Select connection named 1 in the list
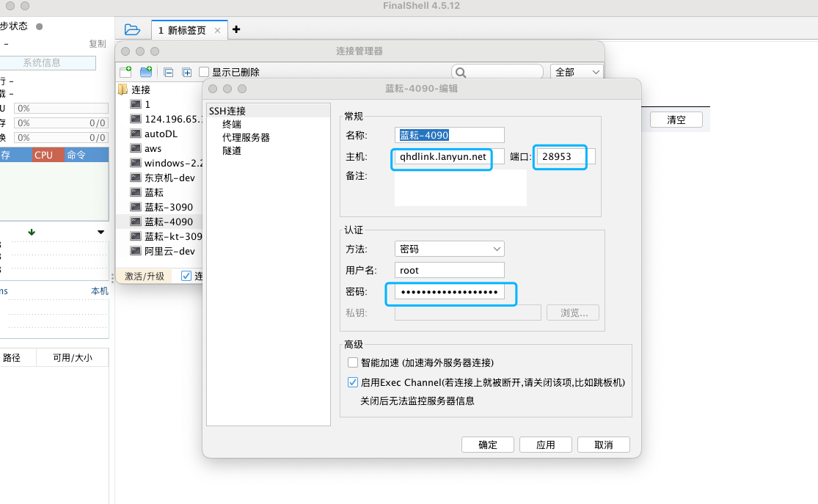The height and width of the screenshot is (504, 818). 147,104
